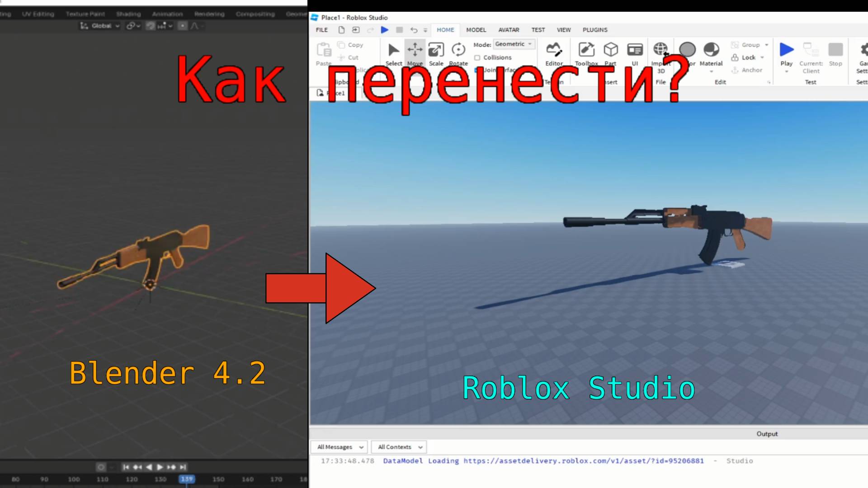The width and height of the screenshot is (868, 488).
Task: Activate the Rotate tool
Action: click(458, 53)
